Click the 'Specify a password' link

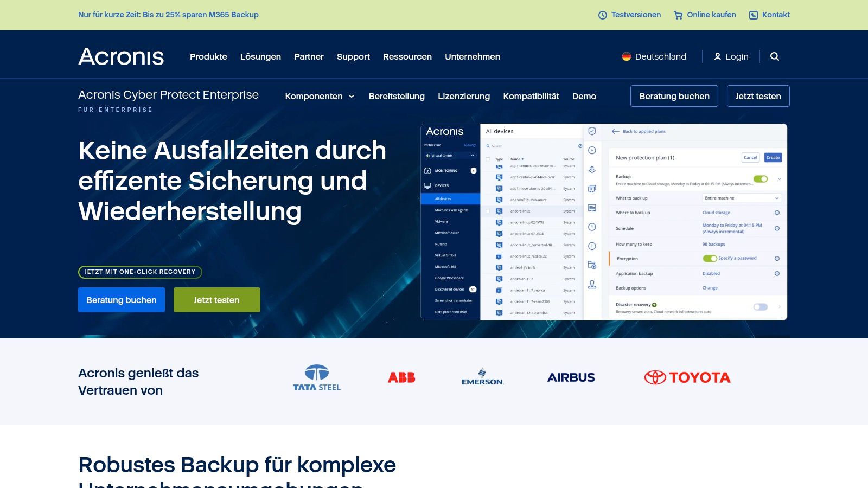(x=737, y=258)
